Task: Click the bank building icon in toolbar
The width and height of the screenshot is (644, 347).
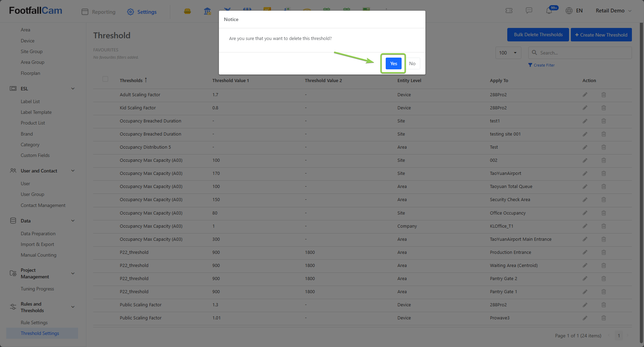Action: (207, 11)
